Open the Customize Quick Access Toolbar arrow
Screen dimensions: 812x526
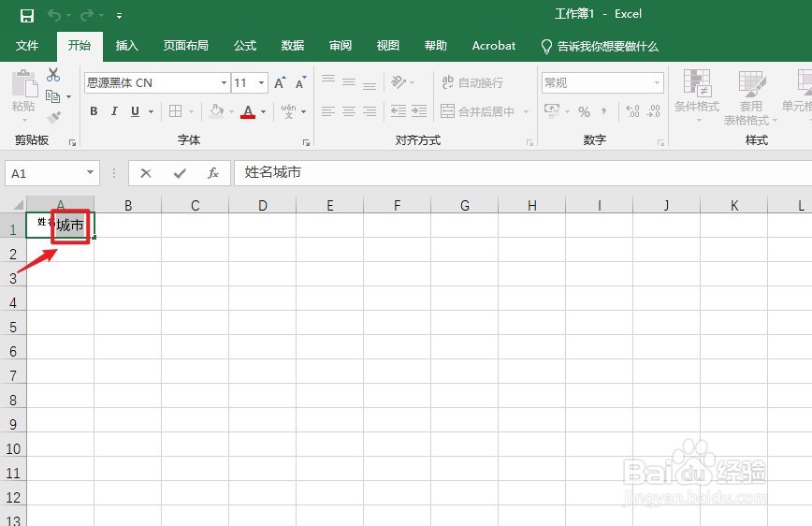(119, 16)
